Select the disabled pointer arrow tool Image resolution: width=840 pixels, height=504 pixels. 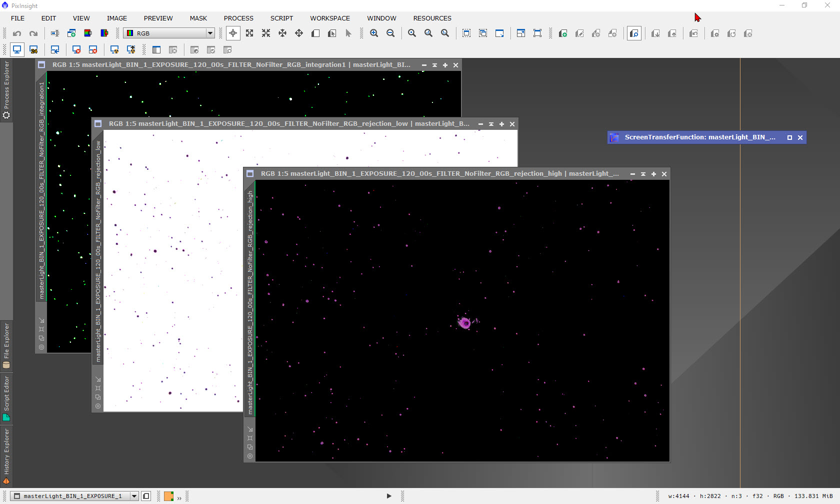pos(348,33)
